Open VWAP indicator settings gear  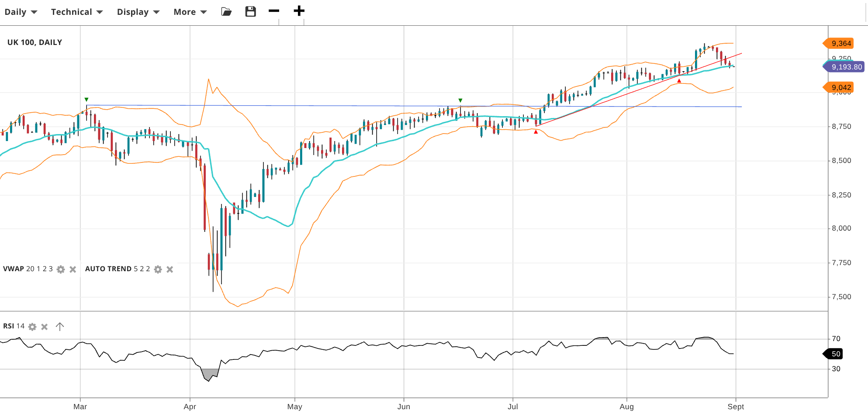pos(61,269)
